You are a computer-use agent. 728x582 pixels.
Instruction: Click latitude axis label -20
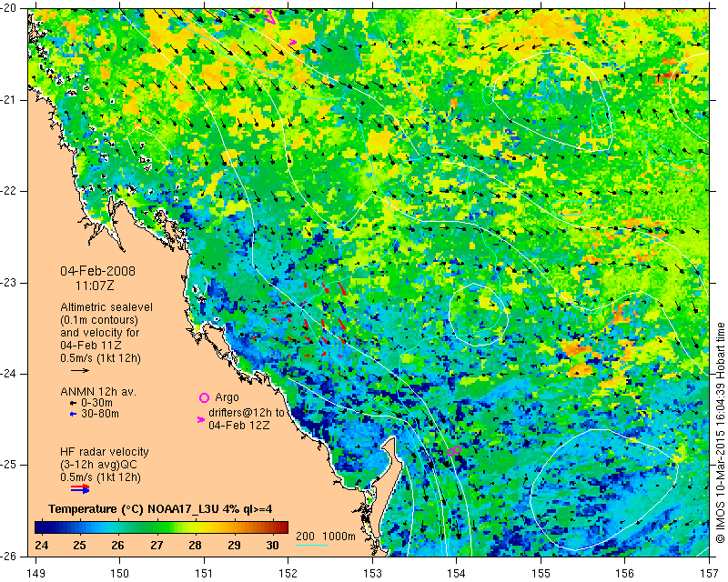[8, 8]
